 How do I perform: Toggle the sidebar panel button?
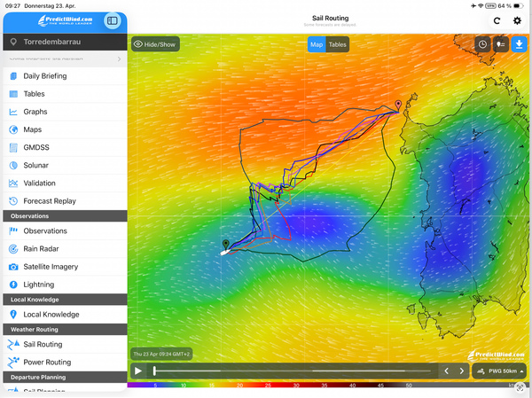tap(113, 20)
